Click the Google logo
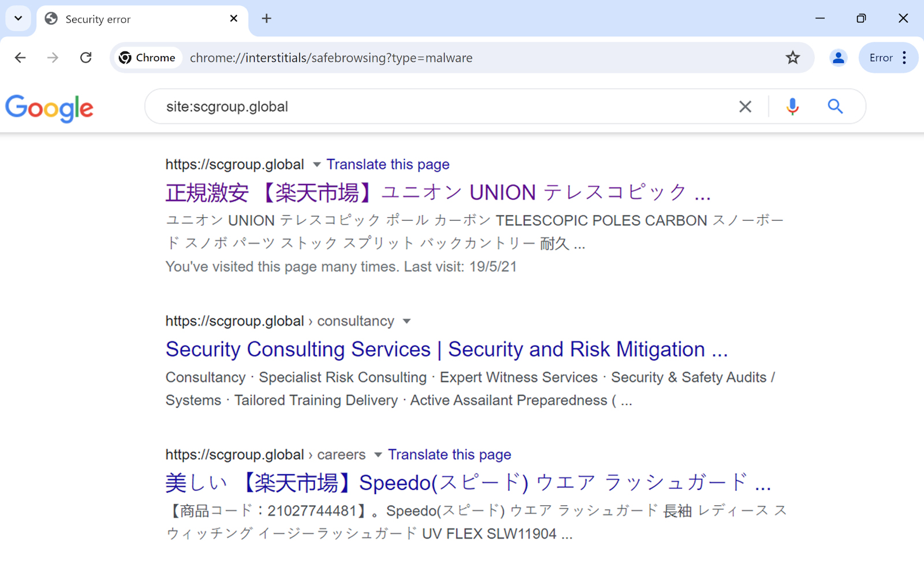 (49, 109)
